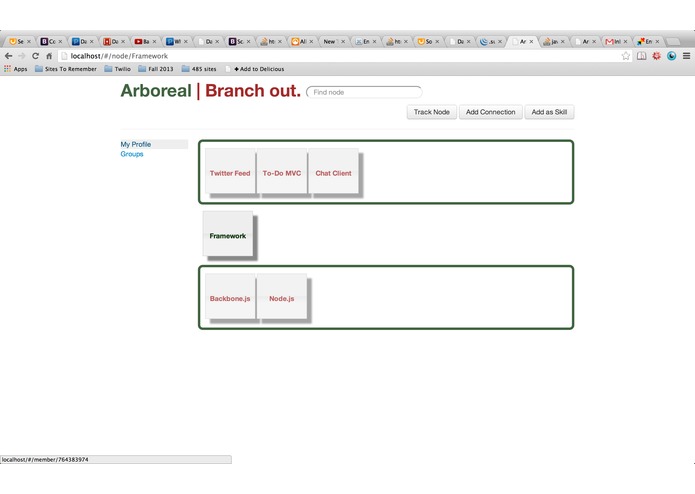The image size is (695, 494).
Task: Click the Add as Skill button
Action: tap(549, 112)
